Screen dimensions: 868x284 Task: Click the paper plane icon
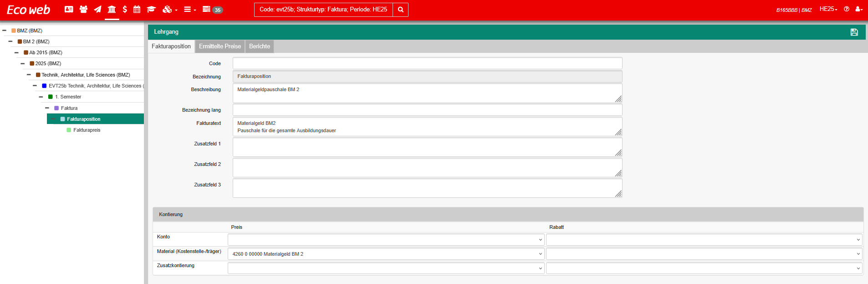click(x=97, y=9)
